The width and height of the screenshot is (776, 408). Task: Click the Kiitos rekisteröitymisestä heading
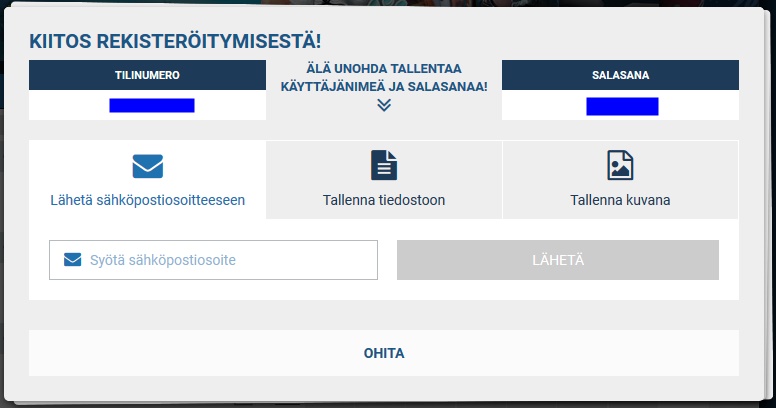point(175,41)
